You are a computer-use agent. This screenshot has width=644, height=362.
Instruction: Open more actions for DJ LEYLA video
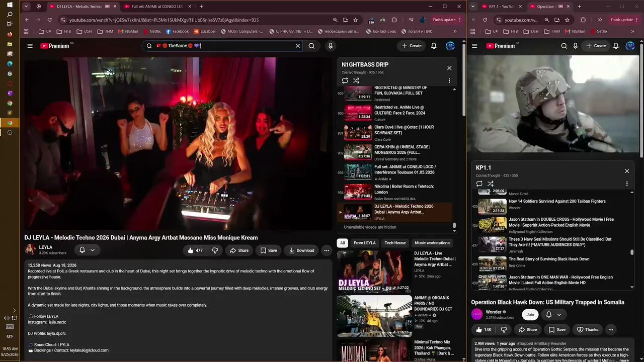327,250
